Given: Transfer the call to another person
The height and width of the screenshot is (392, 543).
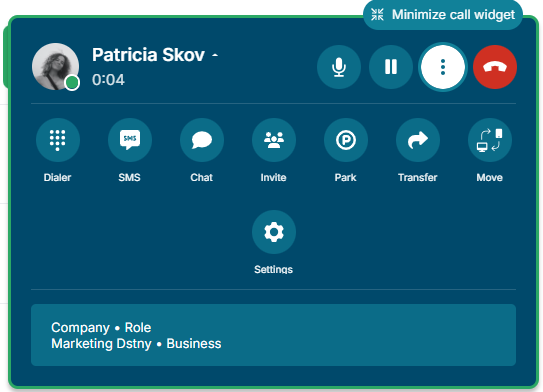Looking at the screenshot, I should click(x=418, y=140).
